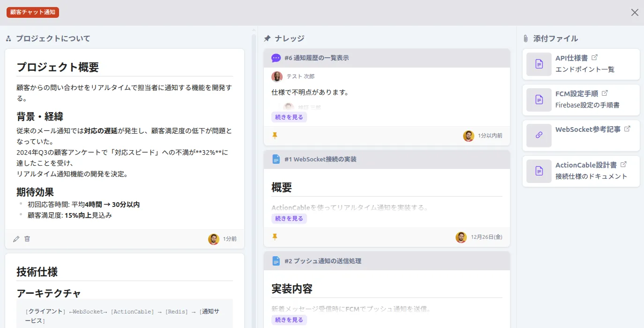Viewport: 644px width, 328px height.
Task: Click the paperclip icon beside 添付ファイル heading
Action: click(524, 38)
